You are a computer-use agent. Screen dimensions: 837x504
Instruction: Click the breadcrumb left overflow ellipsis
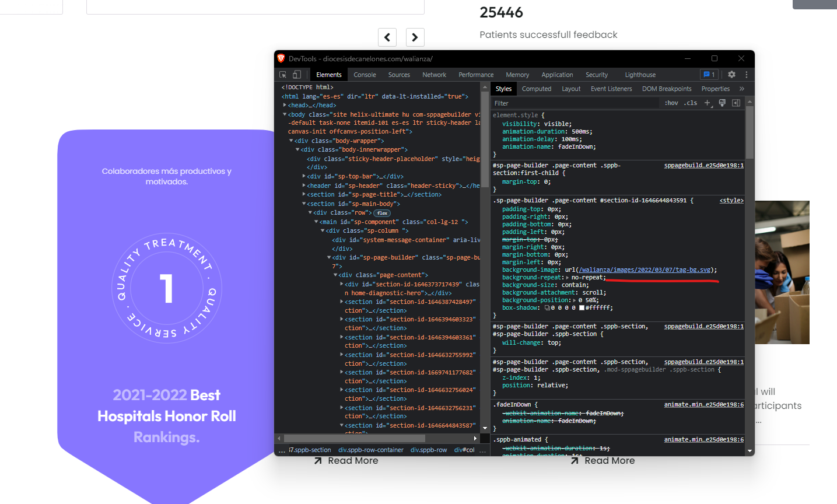pyautogui.click(x=282, y=450)
